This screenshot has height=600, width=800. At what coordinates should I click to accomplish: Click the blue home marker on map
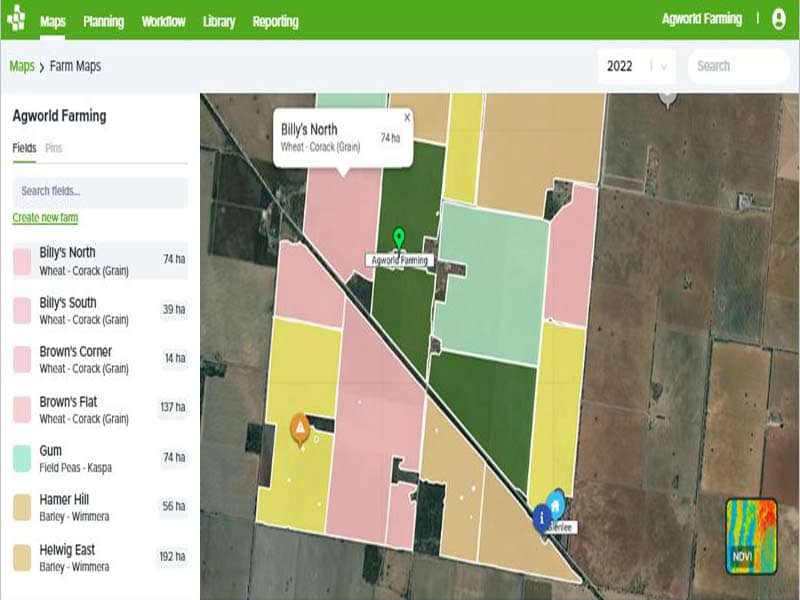point(557,502)
